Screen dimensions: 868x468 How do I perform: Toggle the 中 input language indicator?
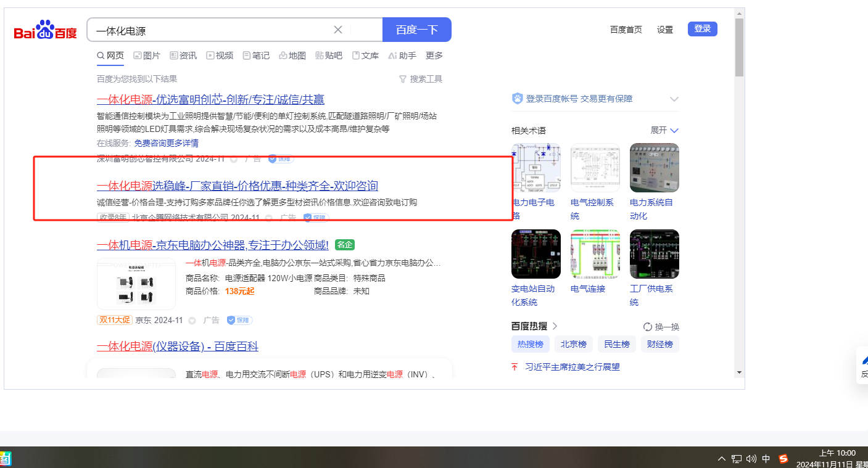766,459
